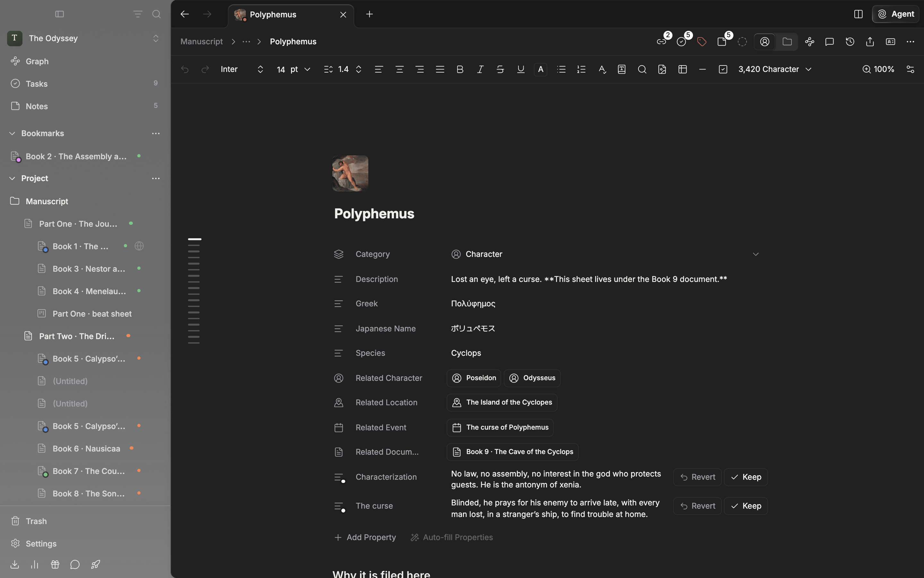Open the Graph view in sidebar
The width and height of the screenshot is (924, 578).
tap(37, 61)
